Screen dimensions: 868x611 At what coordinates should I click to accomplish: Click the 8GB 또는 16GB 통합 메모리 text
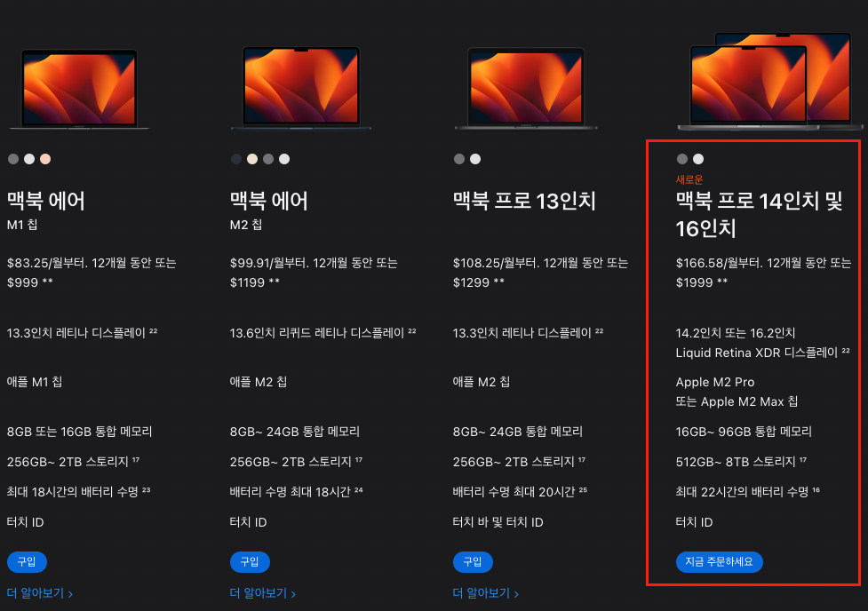[79, 432]
